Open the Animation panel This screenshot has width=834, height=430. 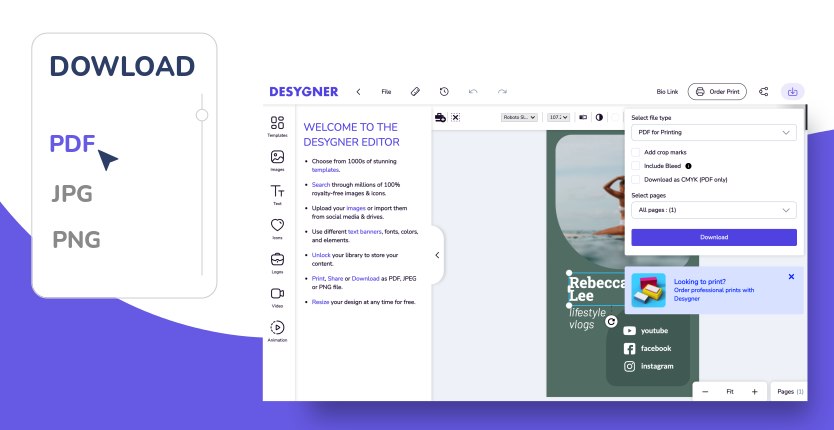click(277, 331)
